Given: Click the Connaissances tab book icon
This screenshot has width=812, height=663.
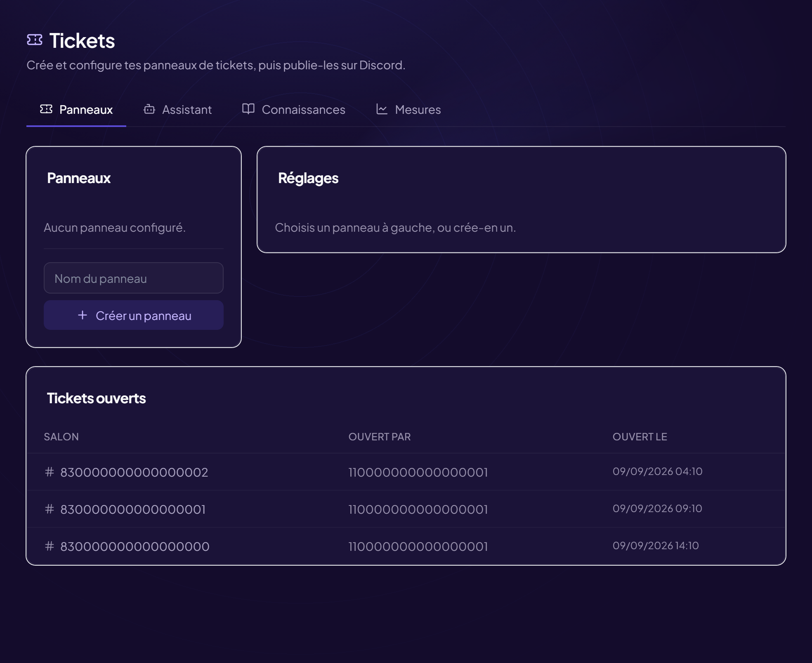Looking at the screenshot, I should [248, 109].
